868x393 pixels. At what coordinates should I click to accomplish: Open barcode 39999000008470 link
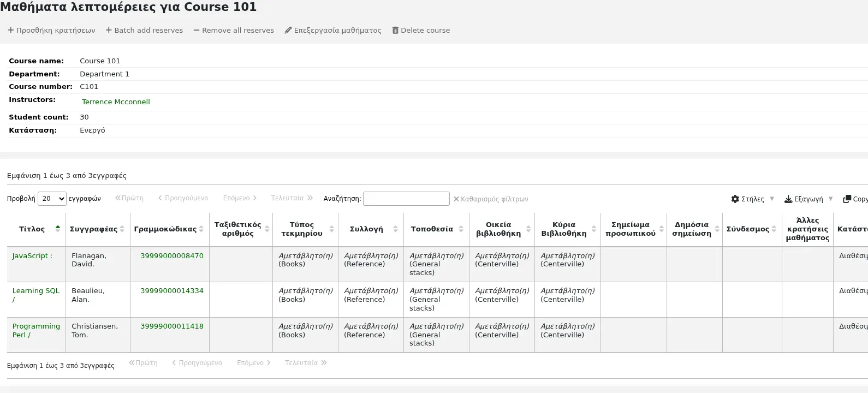tap(172, 255)
